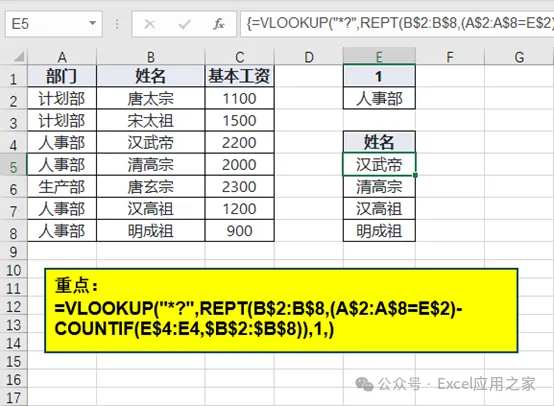The width and height of the screenshot is (554, 406).
Task: Select cell B8 明成祖
Action: (151, 231)
